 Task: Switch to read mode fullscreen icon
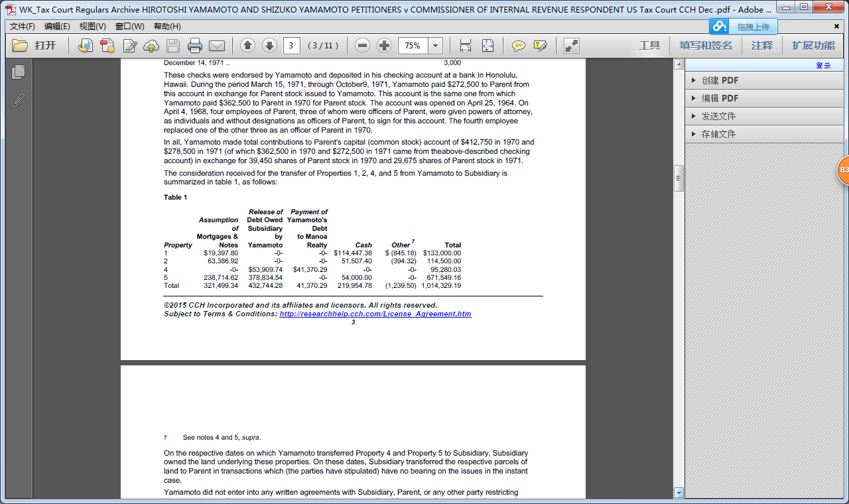[571, 46]
